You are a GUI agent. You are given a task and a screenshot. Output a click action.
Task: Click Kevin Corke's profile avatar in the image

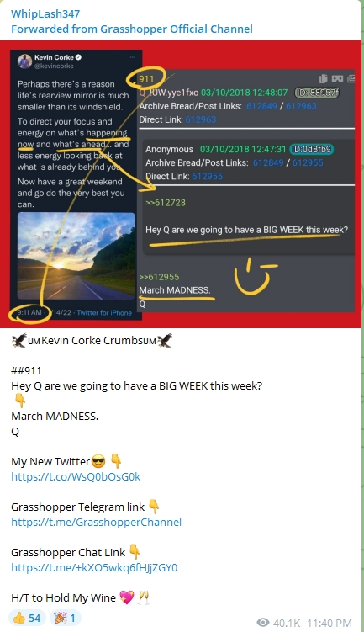[24, 61]
